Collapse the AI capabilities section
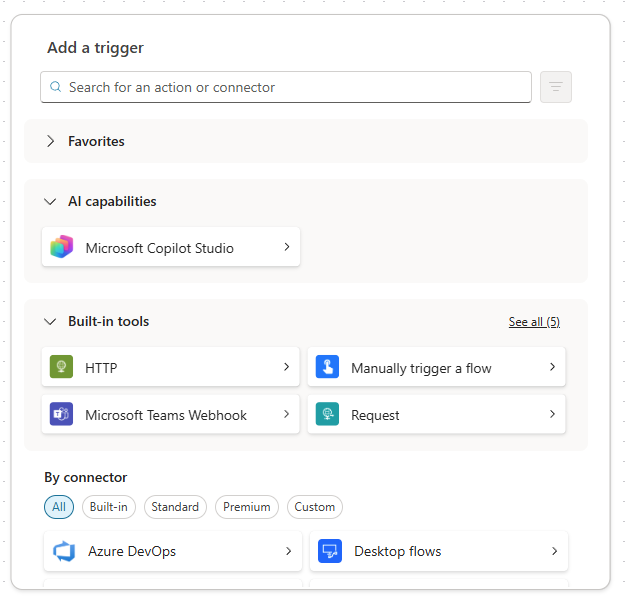625x601 pixels. pos(50,201)
